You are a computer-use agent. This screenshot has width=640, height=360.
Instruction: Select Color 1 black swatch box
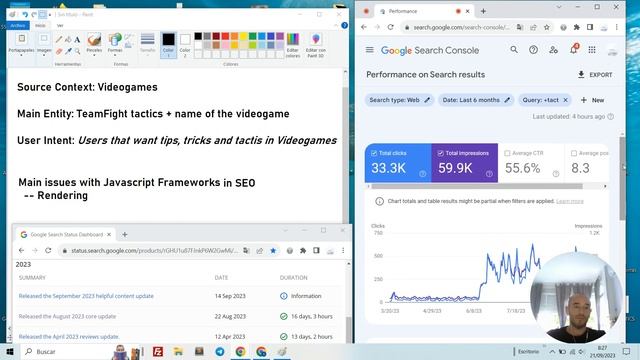pyautogui.click(x=168, y=45)
